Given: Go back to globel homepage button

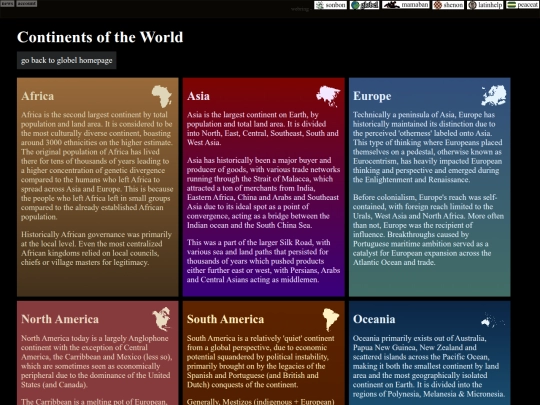Looking at the screenshot, I should (66, 60).
